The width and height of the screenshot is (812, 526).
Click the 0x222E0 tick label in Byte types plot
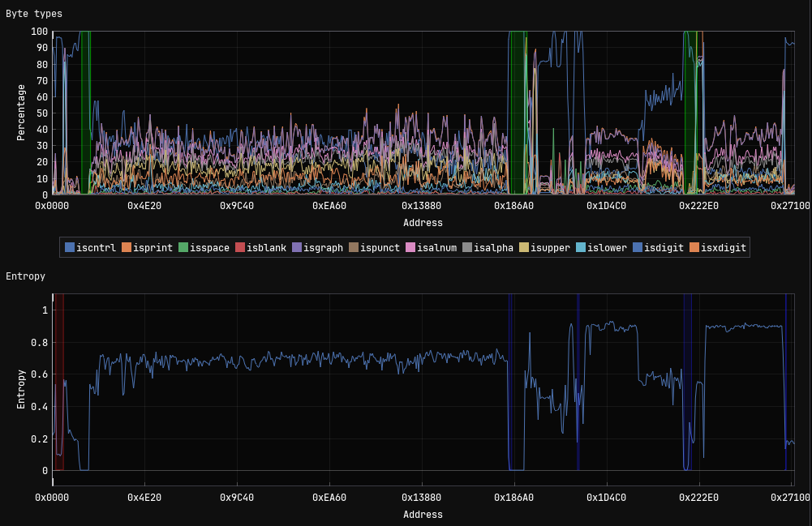pos(699,206)
